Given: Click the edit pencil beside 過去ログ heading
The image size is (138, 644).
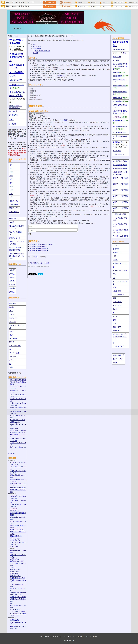Looking at the screenshot, I should pos(39,241).
